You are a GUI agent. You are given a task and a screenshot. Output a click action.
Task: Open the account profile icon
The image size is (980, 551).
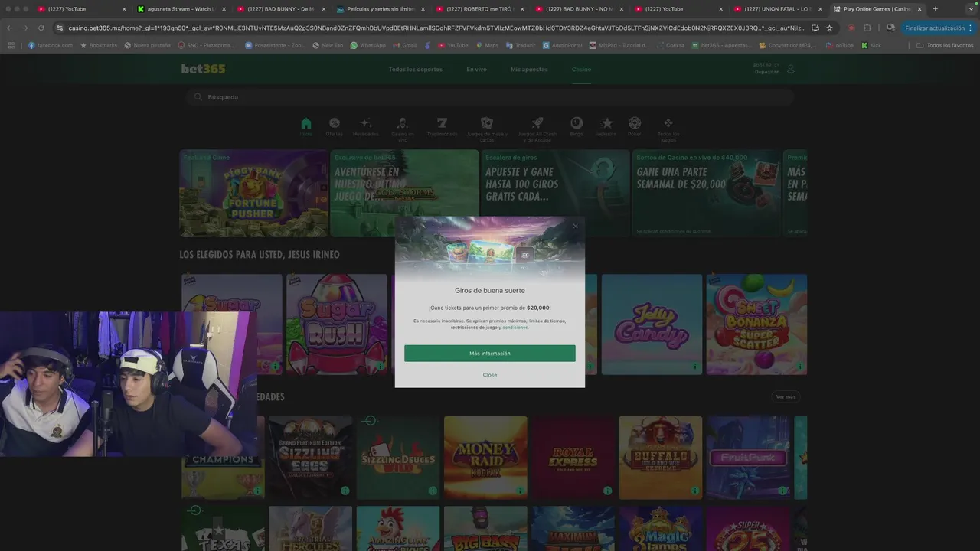pos(791,69)
